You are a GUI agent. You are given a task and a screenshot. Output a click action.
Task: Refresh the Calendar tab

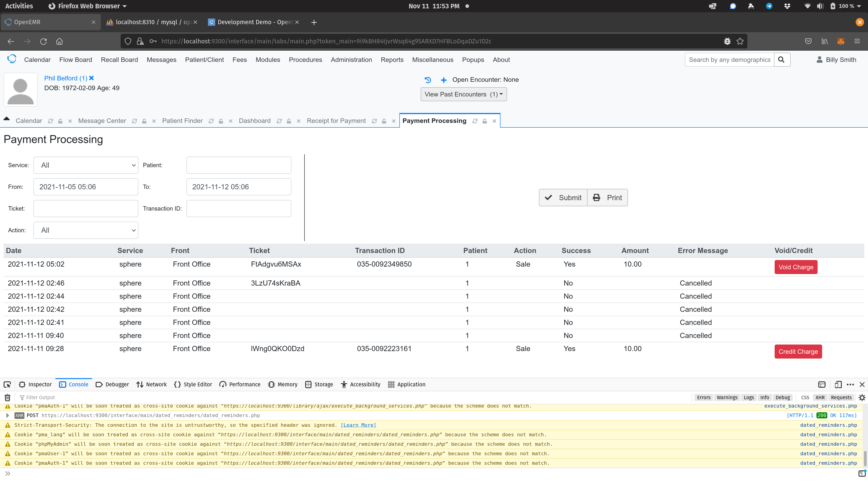coord(51,121)
